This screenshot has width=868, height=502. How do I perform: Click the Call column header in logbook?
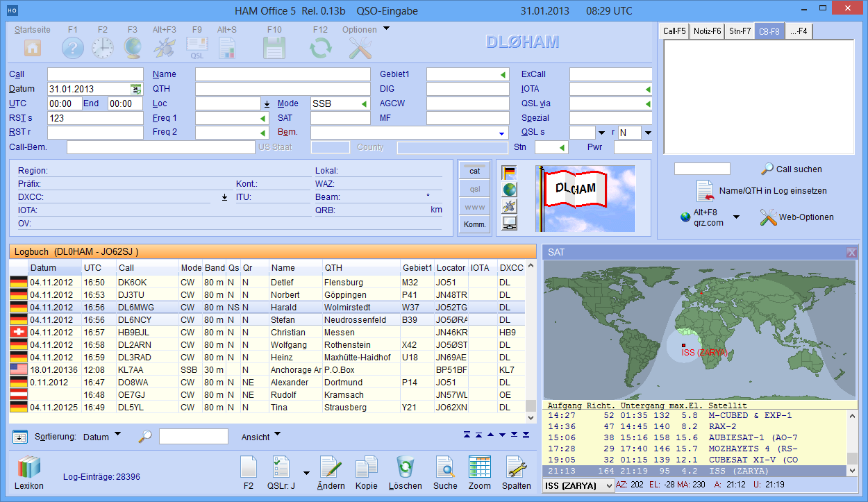[147, 268]
